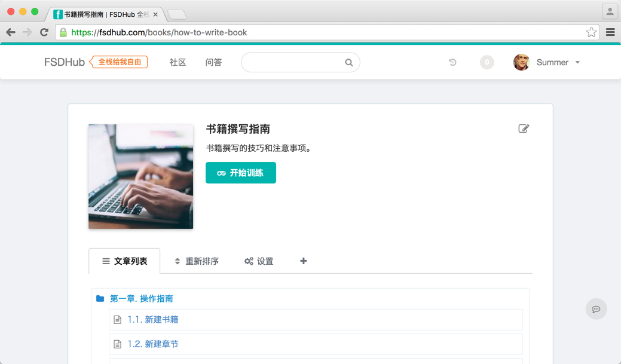The image size is (621, 364).
Task: Click the 开始训练 button
Action: [x=241, y=173]
